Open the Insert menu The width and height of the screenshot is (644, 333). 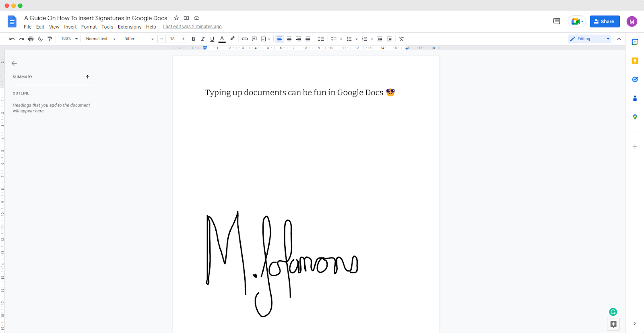click(70, 27)
